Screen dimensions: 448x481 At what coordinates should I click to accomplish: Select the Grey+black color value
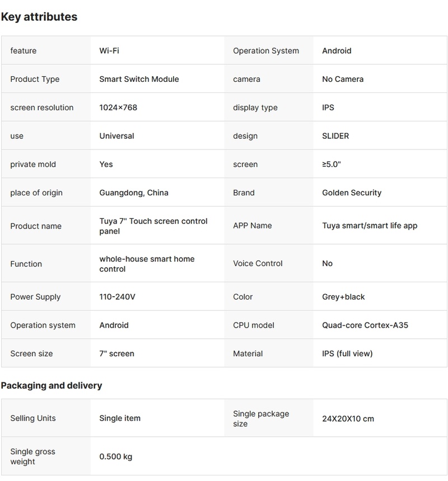tap(343, 297)
